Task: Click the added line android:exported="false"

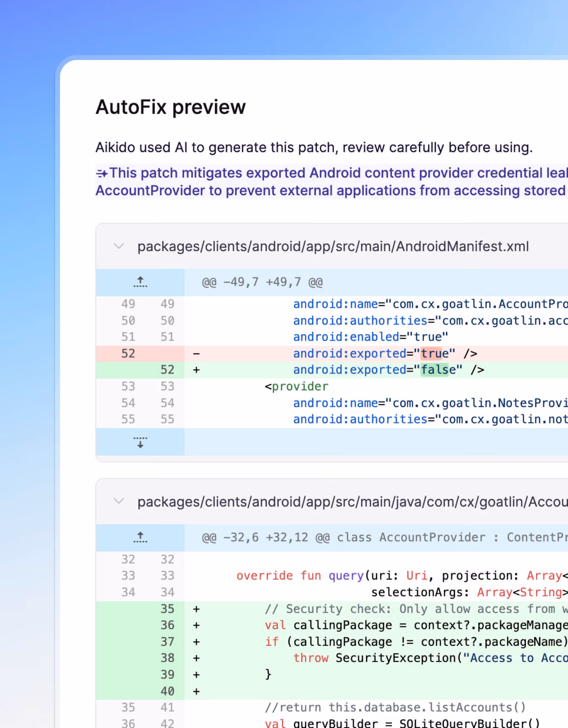Action: click(388, 370)
